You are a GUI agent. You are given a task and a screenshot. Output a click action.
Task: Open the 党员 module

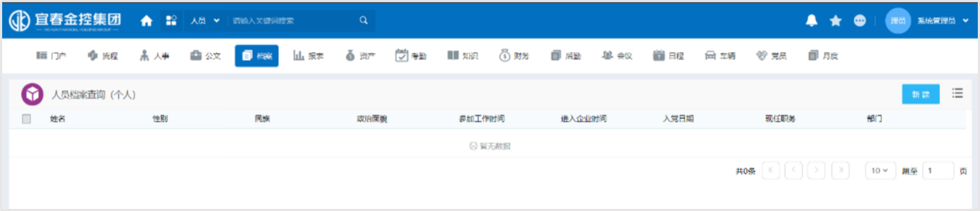pyautogui.click(x=771, y=56)
